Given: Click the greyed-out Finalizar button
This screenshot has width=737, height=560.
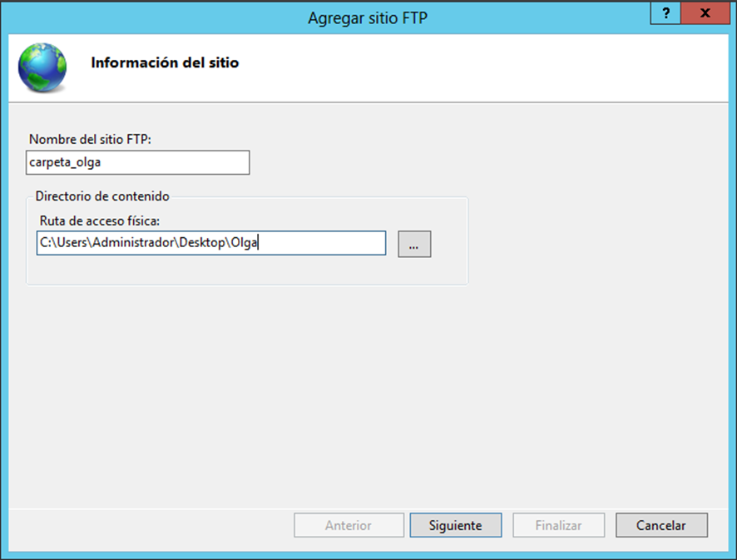Looking at the screenshot, I should (x=558, y=525).
